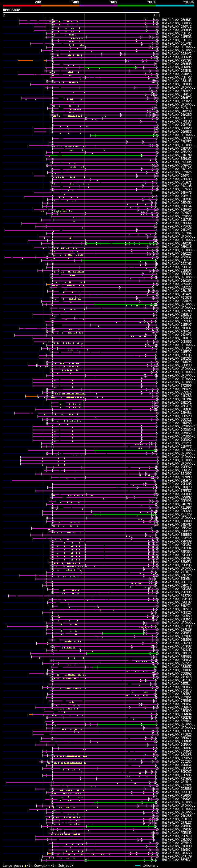Select the UniRef100_C1MZS3 label
Viewport: 197px width, 868px height.
click(177, 396)
